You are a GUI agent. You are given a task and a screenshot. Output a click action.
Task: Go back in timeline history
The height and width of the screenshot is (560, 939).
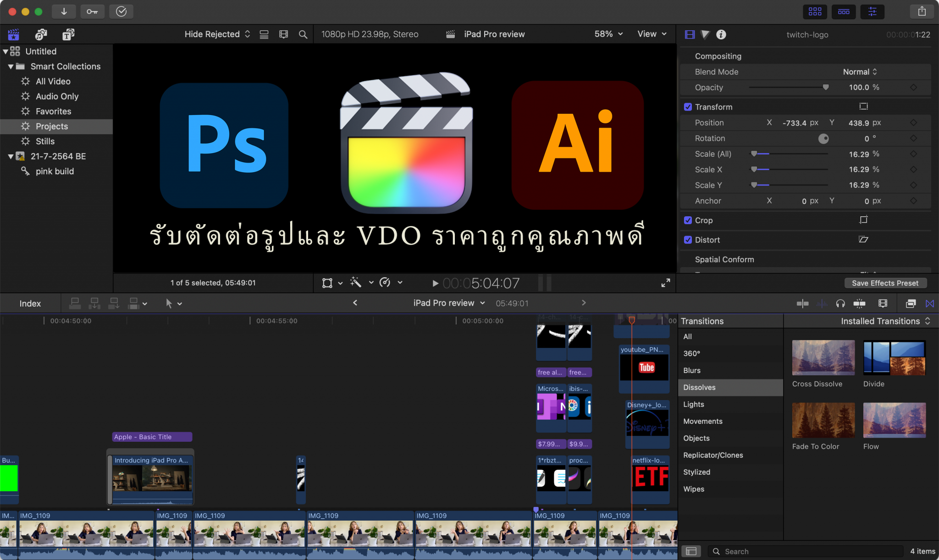point(355,302)
